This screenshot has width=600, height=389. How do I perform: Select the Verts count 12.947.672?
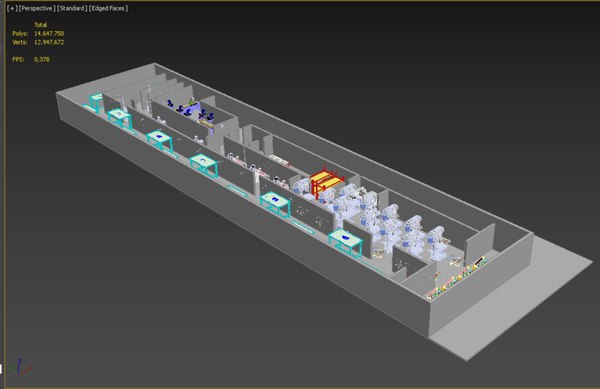(x=49, y=42)
